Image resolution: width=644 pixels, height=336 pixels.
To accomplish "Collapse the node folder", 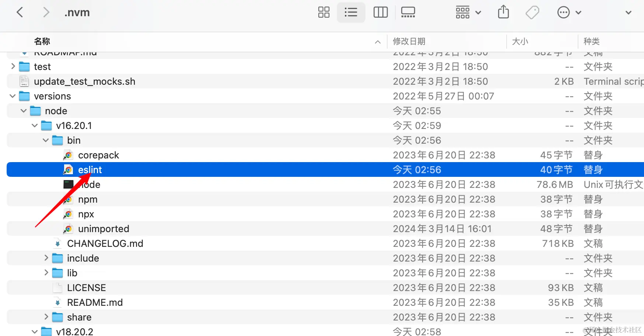I will tap(24, 111).
